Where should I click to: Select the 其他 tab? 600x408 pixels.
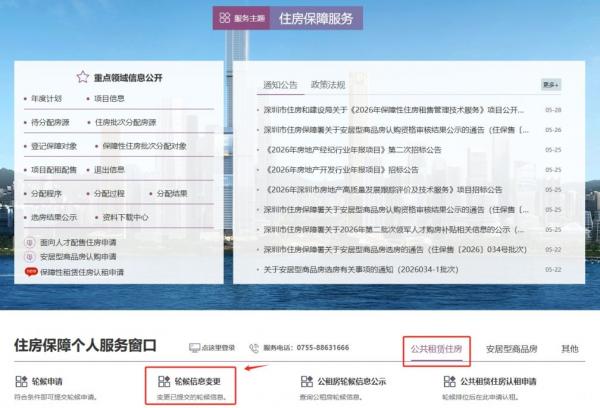point(570,349)
